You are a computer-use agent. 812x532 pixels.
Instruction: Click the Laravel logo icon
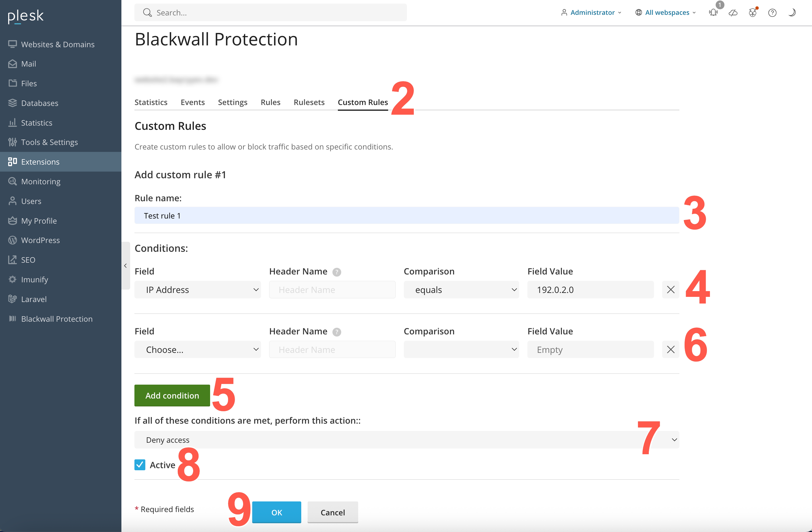pyautogui.click(x=13, y=299)
